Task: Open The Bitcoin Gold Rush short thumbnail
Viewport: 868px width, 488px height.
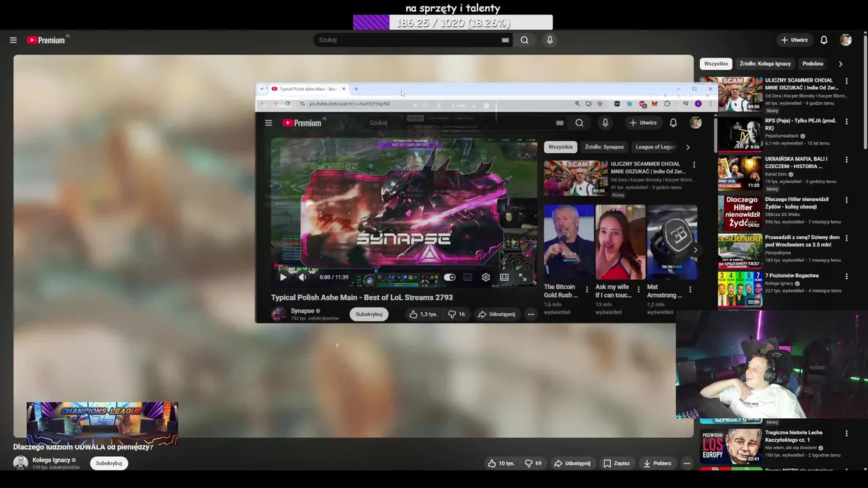Action: click(568, 243)
